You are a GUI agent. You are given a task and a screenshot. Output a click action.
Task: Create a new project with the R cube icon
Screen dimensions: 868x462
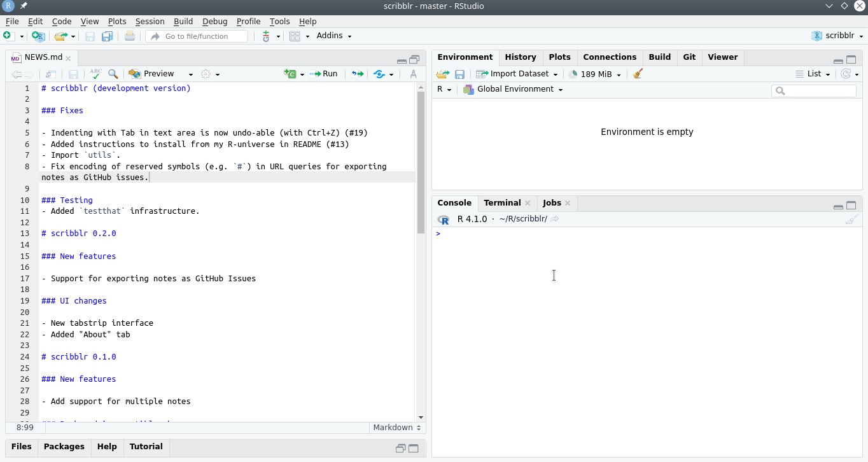(x=38, y=36)
